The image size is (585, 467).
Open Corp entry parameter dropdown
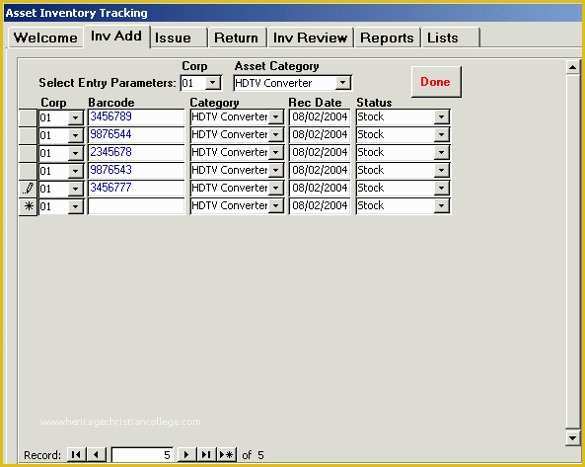pyautogui.click(x=213, y=83)
